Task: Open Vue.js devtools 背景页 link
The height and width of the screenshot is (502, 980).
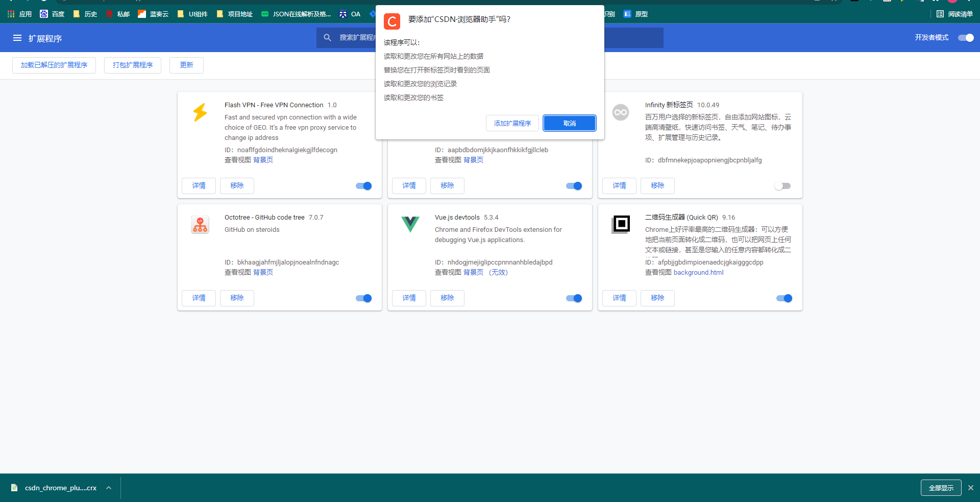Action: (x=473, y=272)
